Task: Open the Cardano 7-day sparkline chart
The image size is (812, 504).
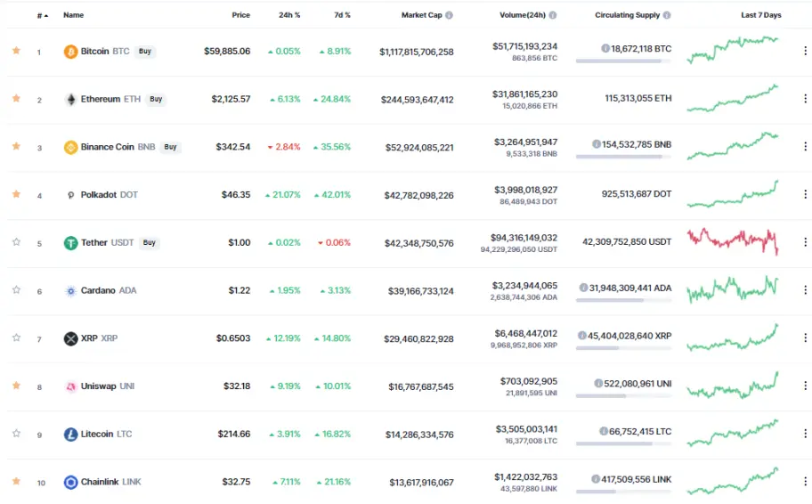Action: pos(733,289)
